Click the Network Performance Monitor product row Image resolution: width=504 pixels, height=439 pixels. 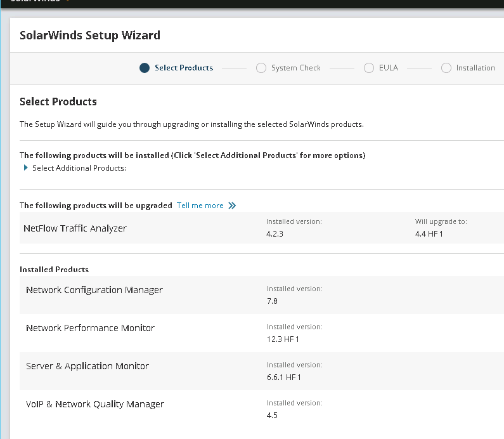click(90, 328)
